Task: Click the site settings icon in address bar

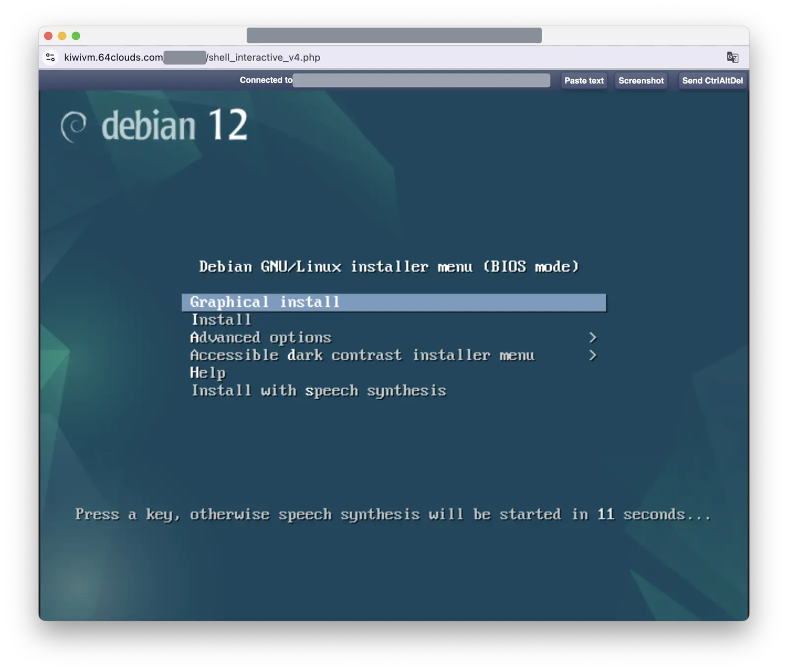Action: (50, 58)
